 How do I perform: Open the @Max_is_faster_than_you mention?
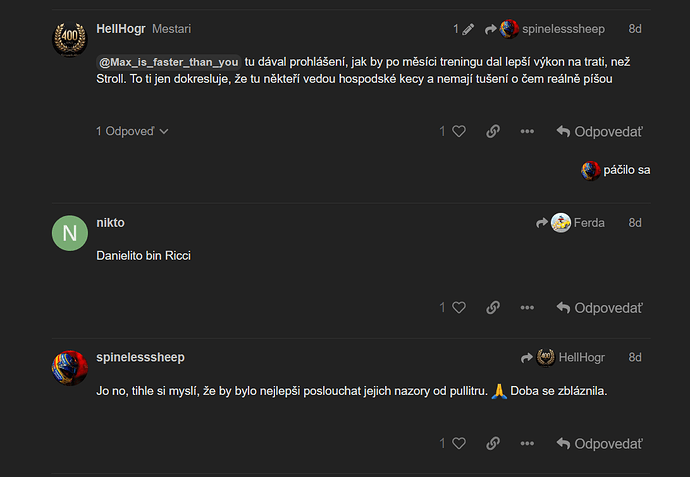168,62
